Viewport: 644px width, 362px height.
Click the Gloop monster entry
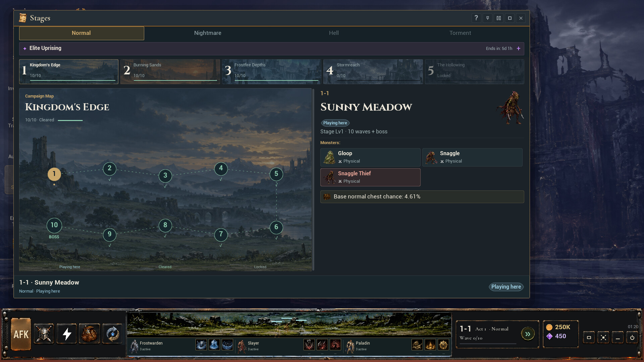pyautogui.click(x=370, y=158)
